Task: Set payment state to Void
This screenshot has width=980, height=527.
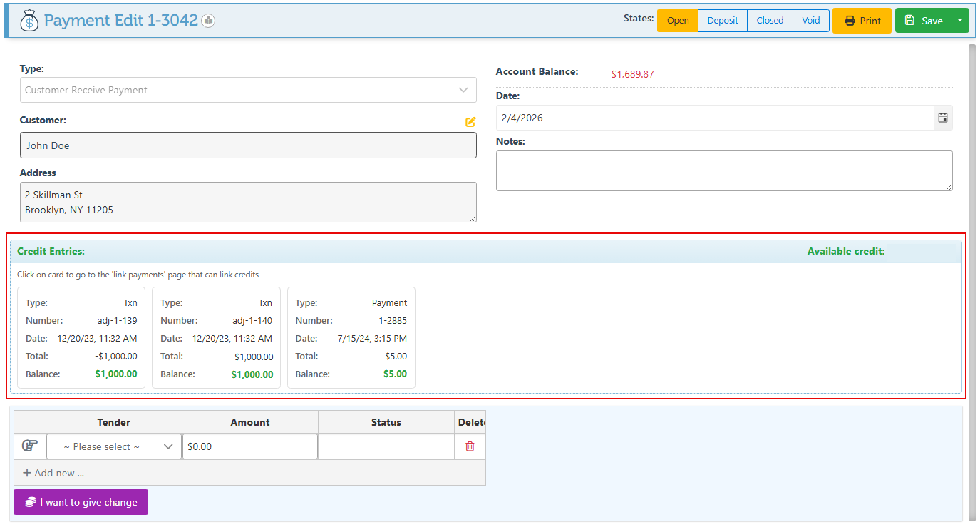Action: 810,21
